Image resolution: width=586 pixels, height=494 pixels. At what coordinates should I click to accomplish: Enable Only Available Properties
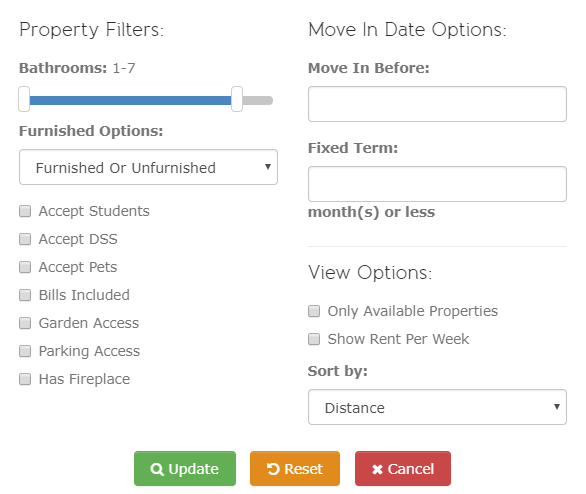314,311
